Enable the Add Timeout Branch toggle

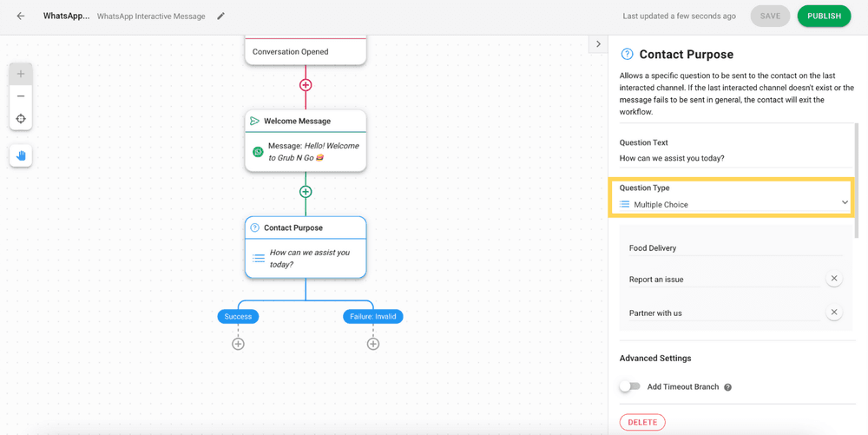(629, 387)
